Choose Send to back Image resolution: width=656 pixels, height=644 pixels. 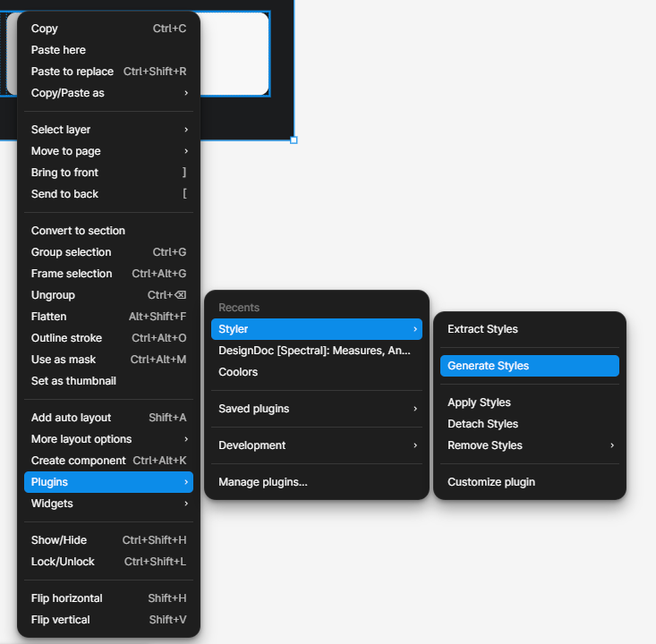point(108,194)
